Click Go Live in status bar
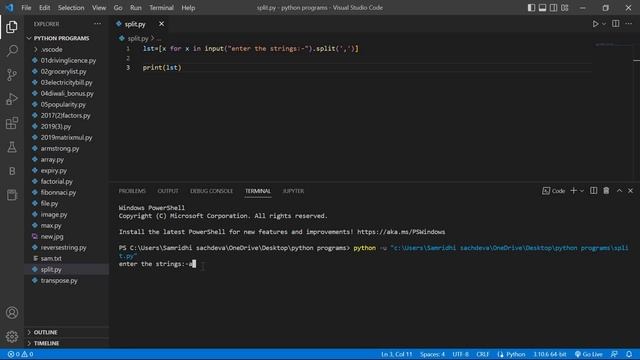640x360 pixels. tap(589, 354)
